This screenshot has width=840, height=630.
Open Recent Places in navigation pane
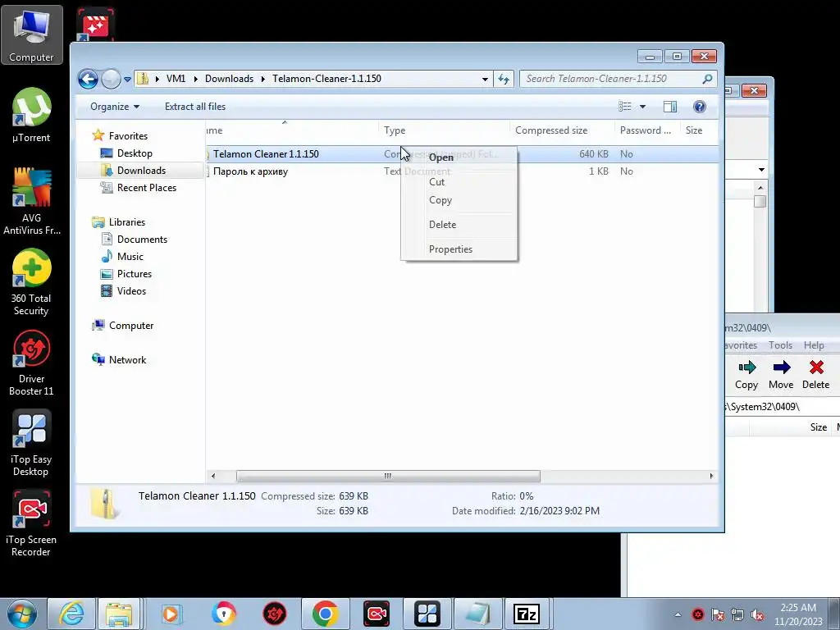146,188
